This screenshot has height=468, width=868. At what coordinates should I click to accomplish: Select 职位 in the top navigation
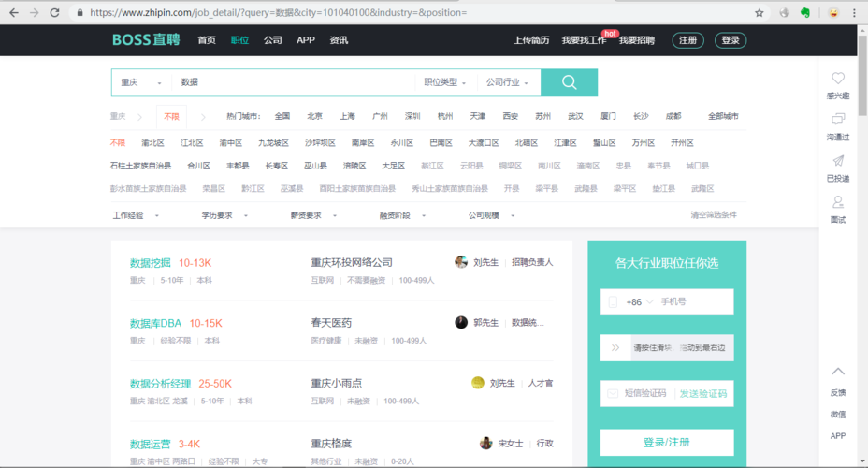(239, 40)
